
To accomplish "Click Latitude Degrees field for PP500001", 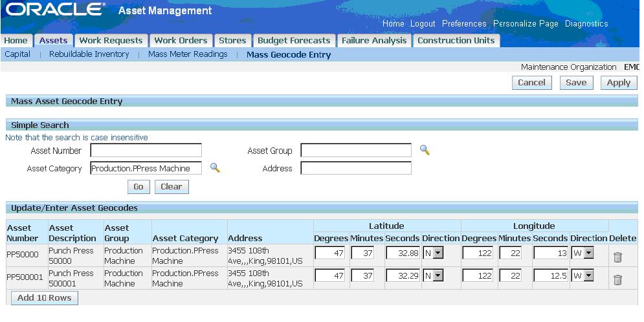I will pyautogui.click(x=330, y=275).
